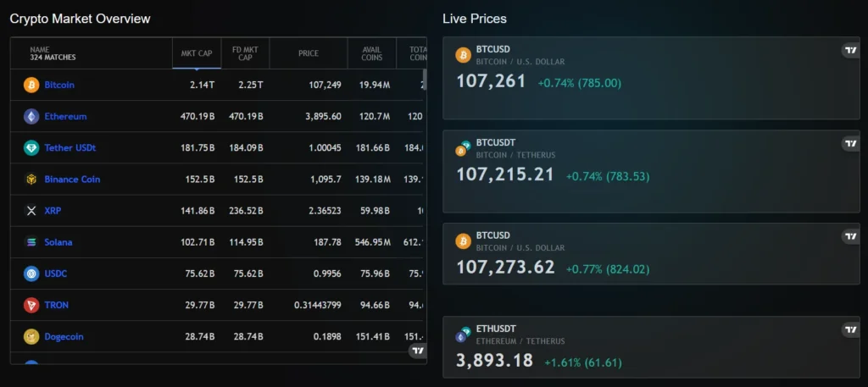Sort table by MKT CAP column header

[197, 53]
